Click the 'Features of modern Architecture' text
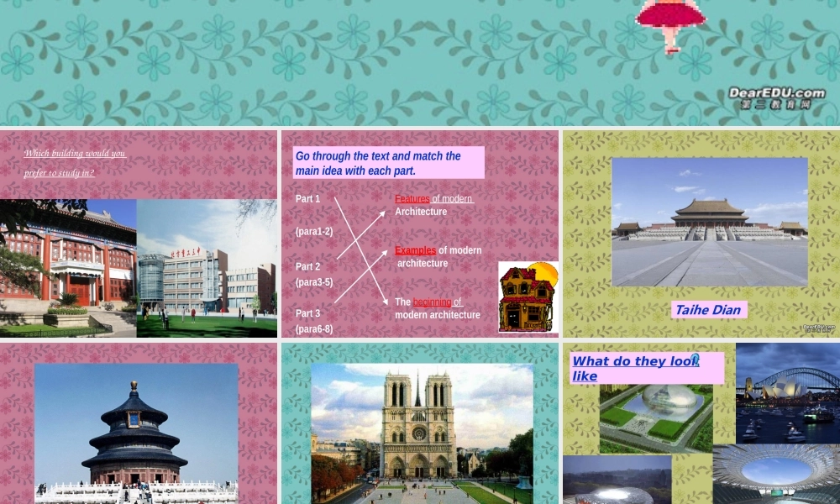 [434, 205]
